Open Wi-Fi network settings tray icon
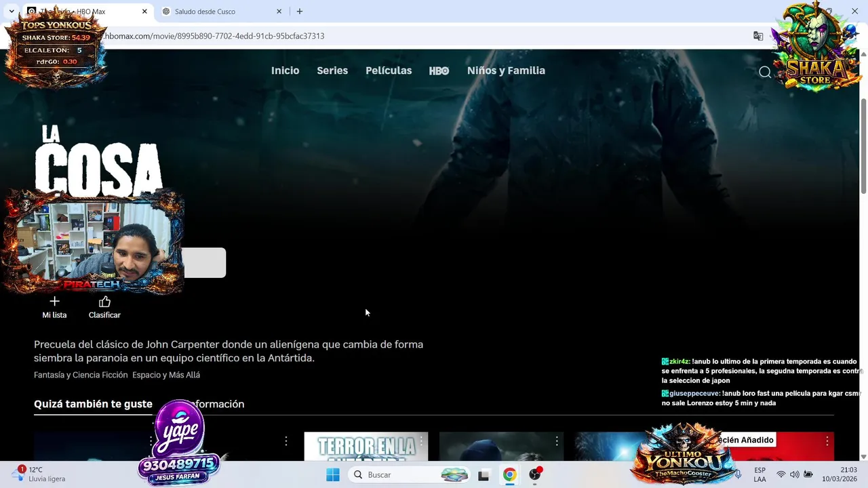 coord(781,474)
